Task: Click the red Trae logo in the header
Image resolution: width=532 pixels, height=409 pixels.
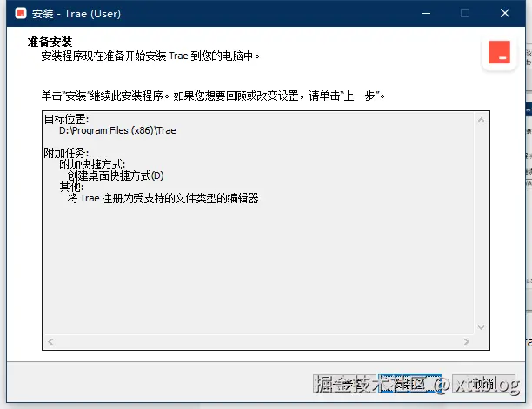Action: point(499,52)
